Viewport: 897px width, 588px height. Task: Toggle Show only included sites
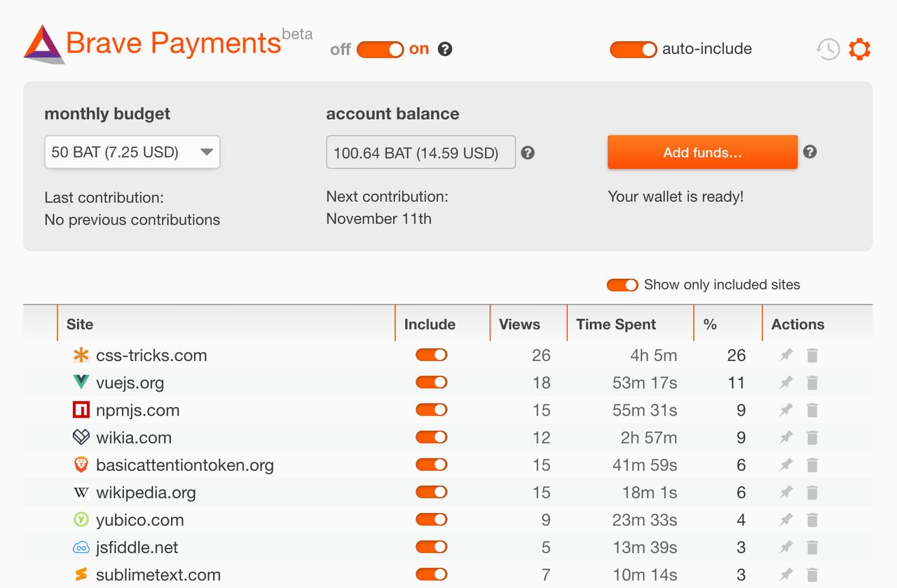tap(622, 285)
